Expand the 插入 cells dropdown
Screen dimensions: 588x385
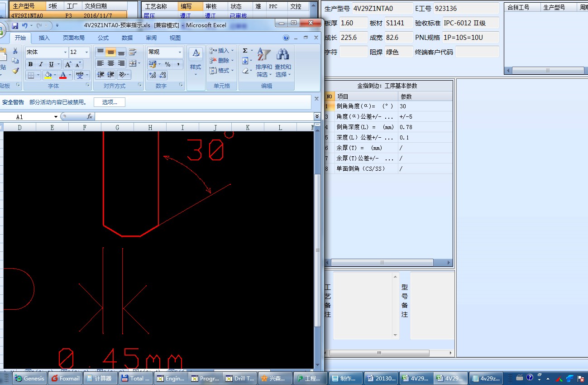[x=232, y=51]
